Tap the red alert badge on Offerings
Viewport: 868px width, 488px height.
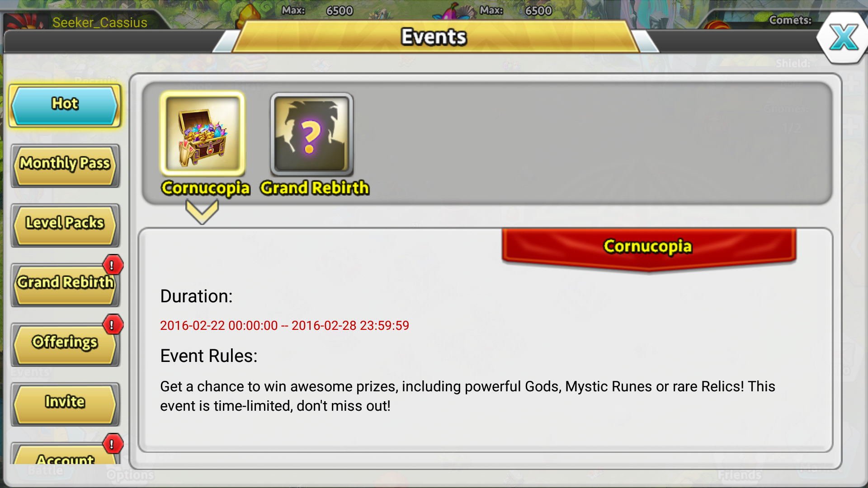[x=113, y=325]
